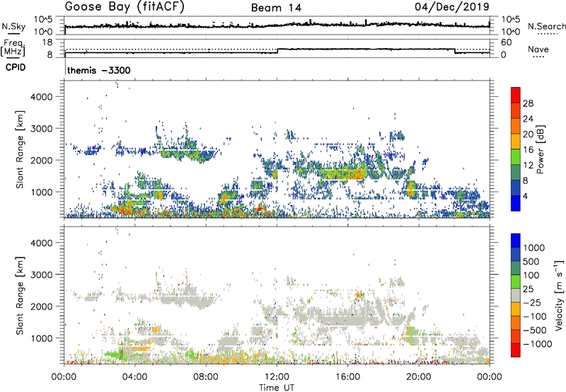
Task: Click the "500" Velocity colorbar label
Action: (531, 261)
